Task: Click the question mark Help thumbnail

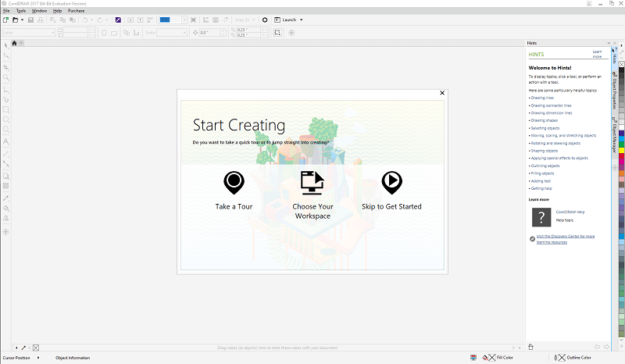Action: 541,217
